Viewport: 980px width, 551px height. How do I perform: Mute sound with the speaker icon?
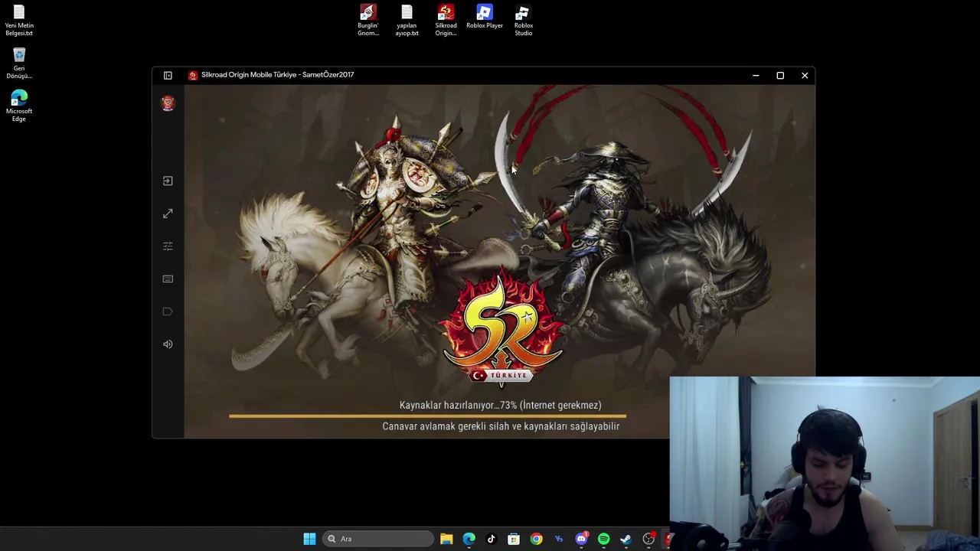[x=168, y=344]
